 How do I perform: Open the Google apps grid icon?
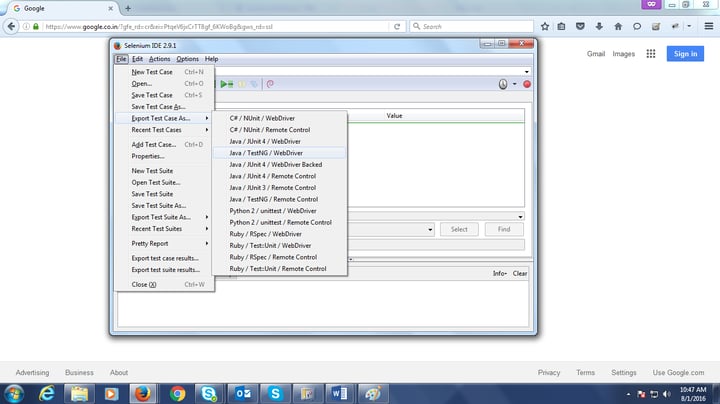point(651,54)
